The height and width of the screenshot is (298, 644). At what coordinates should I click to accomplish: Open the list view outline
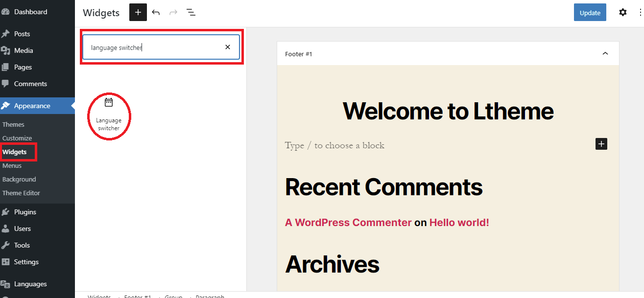tap(191, 12)
